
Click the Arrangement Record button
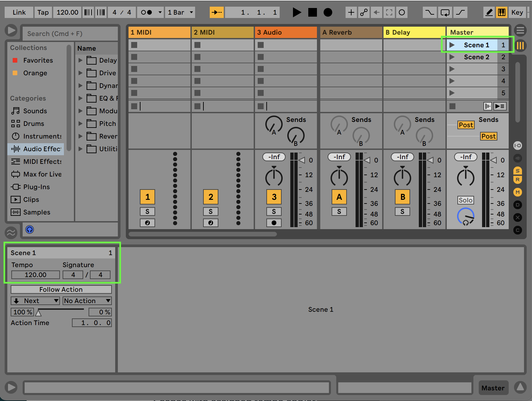[x=328, y=12]
